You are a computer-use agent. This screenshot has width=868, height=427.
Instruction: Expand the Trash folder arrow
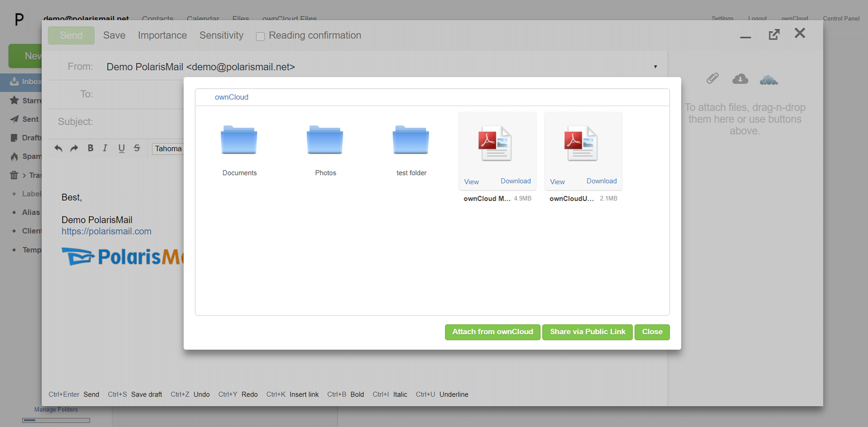pyautogui.click(x=24, y=175)
